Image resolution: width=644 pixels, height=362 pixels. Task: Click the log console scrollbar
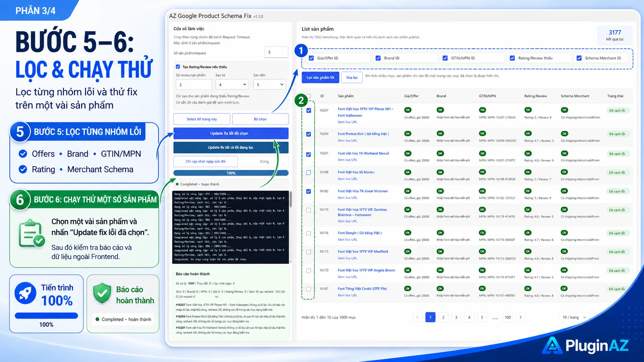pos(290,199)
